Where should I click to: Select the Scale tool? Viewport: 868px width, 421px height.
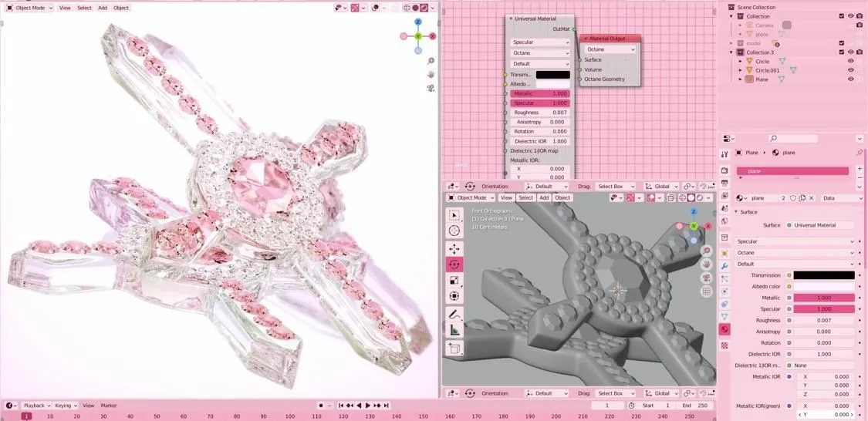click(454, 280)
